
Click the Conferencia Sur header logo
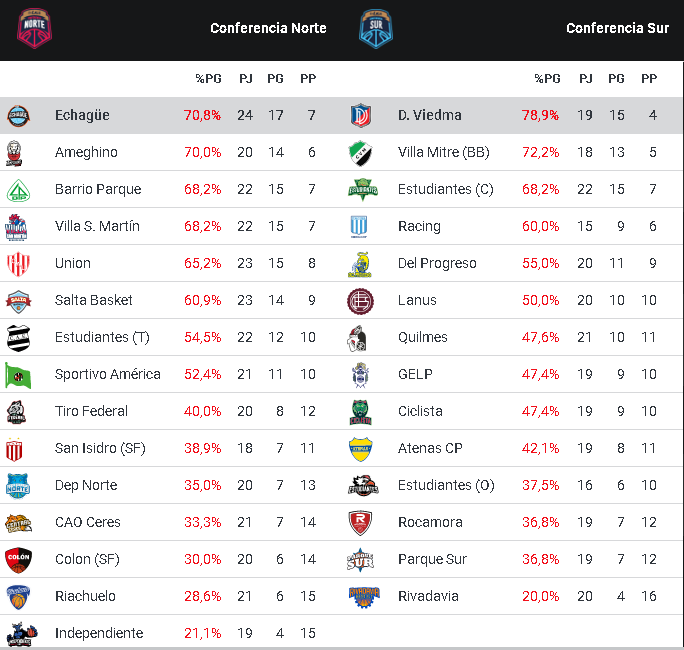point(376,27)
